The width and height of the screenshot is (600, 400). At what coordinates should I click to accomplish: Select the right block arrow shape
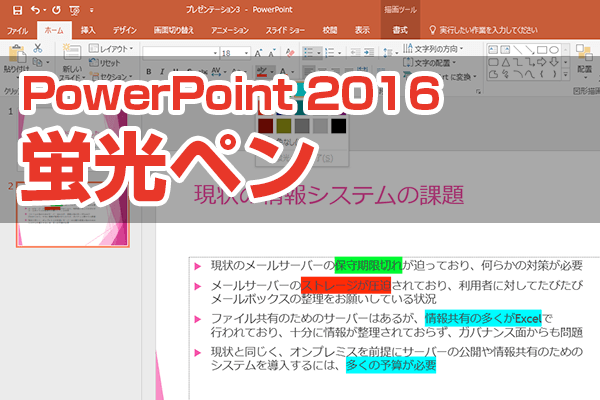click(542, 62)
